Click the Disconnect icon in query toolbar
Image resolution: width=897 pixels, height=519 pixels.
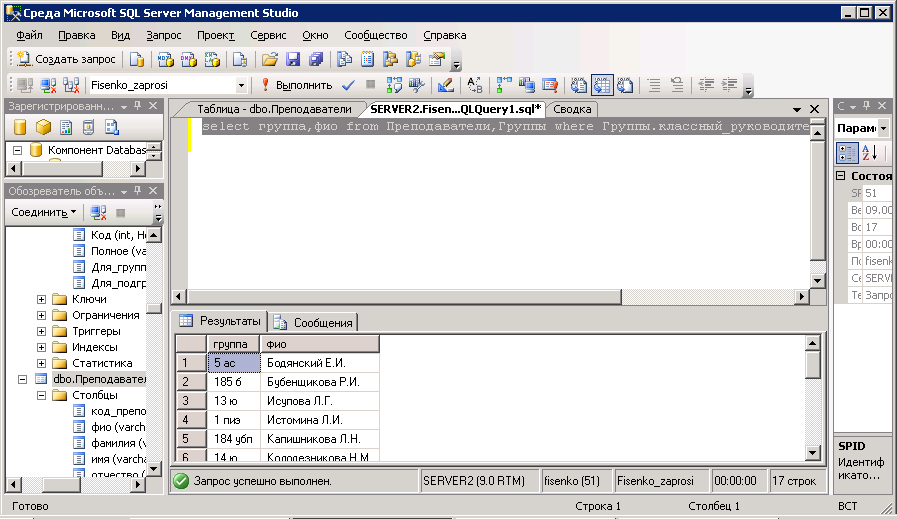48,85
